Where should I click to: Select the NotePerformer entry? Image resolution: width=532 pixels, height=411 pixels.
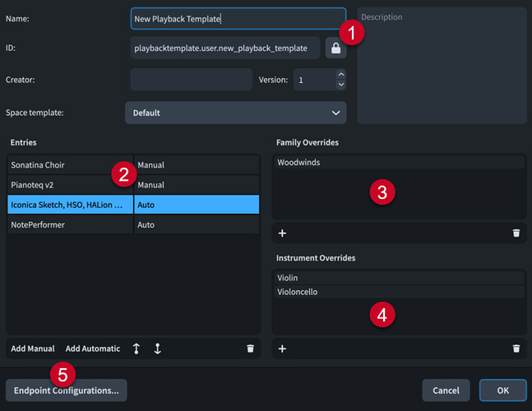pyautogui.click(x=70, y=224)
